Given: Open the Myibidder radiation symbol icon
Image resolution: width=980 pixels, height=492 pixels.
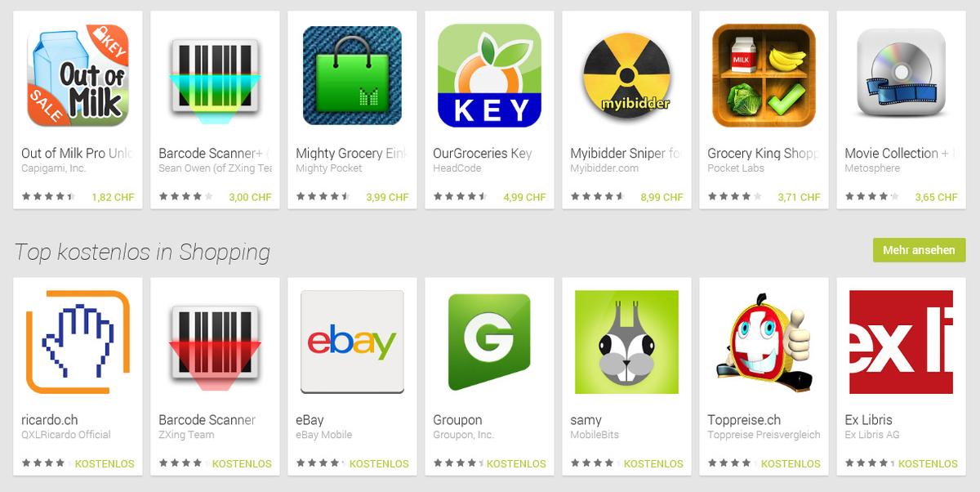Looking at the screenshot, I should pos(626,76).
